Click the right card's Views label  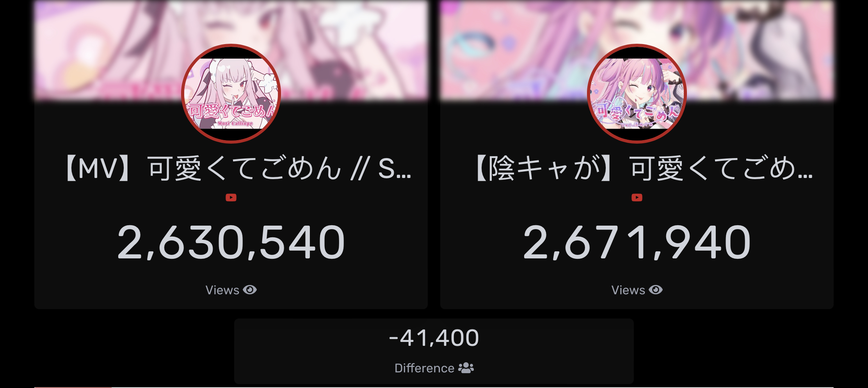pos(628,290)
